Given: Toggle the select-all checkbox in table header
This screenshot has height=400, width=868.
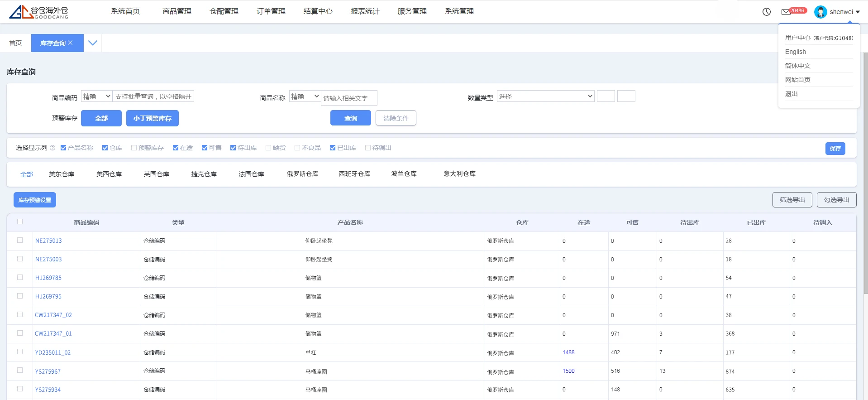Looking at the screenshot, I should tap(20, 222).
